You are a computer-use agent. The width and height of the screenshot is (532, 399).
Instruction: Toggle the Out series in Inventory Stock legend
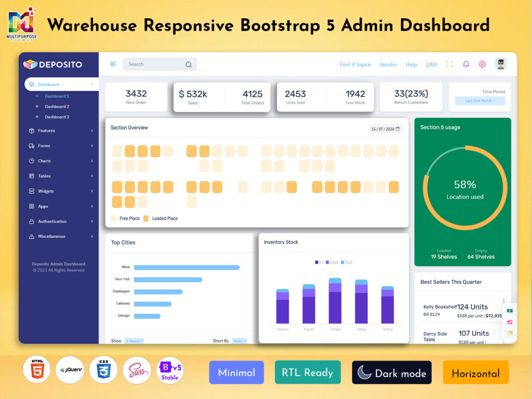tap(347, 262)
